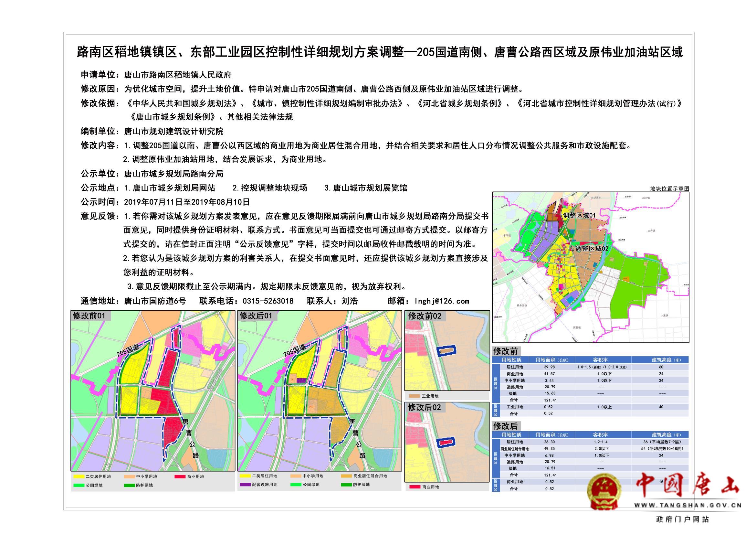The width and height of the screenshot is (756, 535).
Task: Click the yellow 二类居住用地 swatch under 修改前01
Action: click(79, 476)
